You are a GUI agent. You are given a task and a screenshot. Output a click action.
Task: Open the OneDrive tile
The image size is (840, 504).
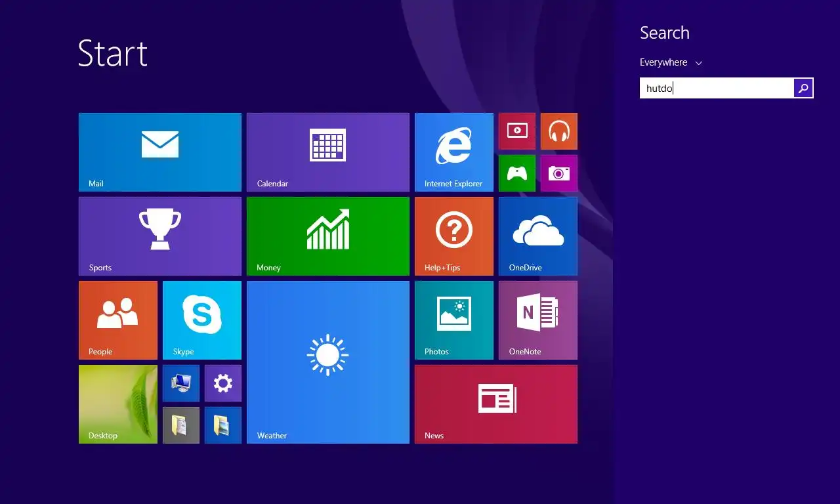pyautogui.click(x=538, y=236)
